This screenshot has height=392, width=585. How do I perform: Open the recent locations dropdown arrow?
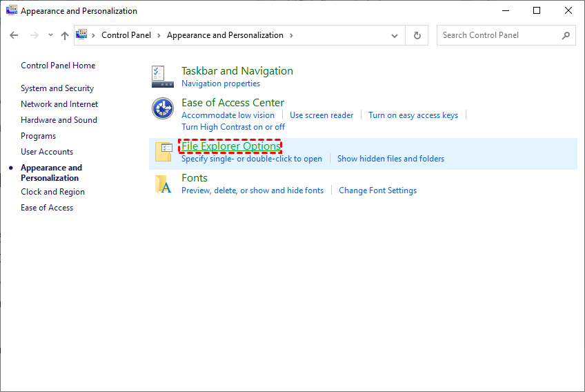tap(50, 35)
